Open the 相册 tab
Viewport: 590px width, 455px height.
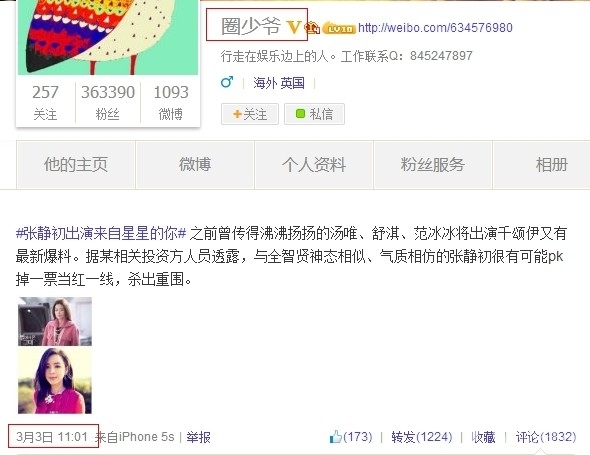click(542, 165)
